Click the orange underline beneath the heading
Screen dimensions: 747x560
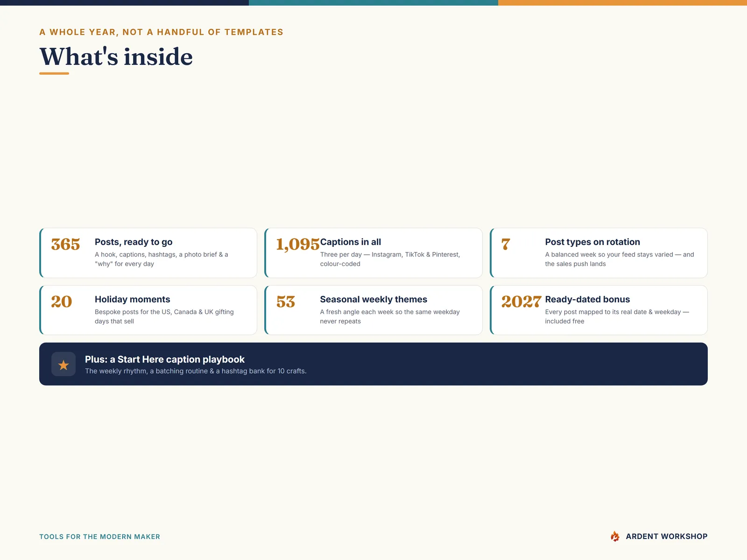(x=54, y=73)
